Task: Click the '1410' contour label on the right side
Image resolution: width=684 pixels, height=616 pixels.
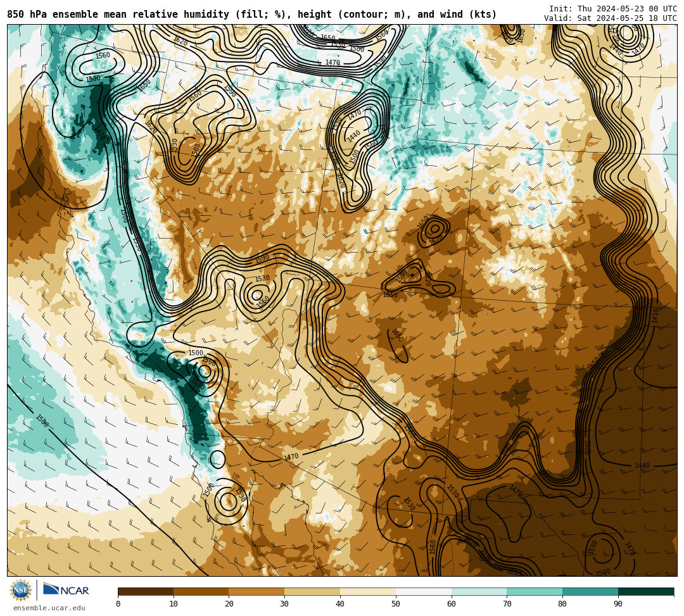Action: (x=654, y=316)
